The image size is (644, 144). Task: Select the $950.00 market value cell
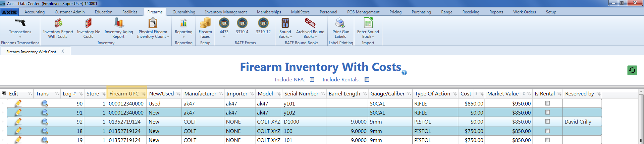coord(509,103)
